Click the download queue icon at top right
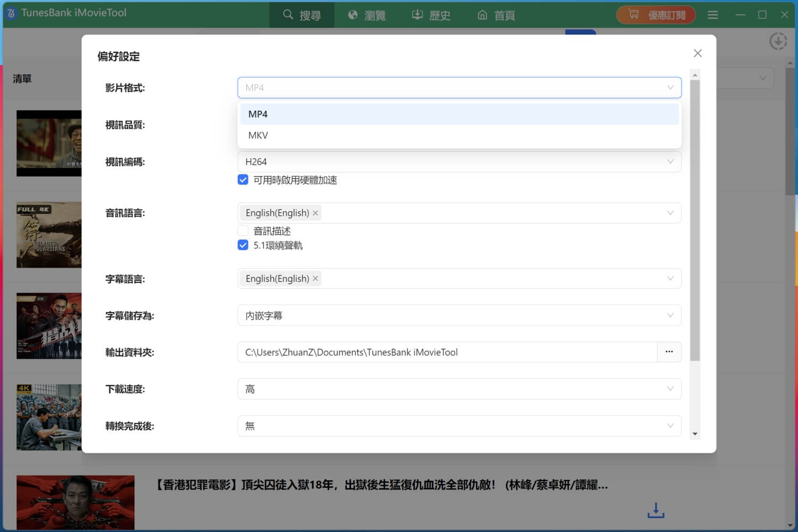Image resolution: width=798 pixels, height=532 pixels. pyautogui.click(x=778, y=41)
